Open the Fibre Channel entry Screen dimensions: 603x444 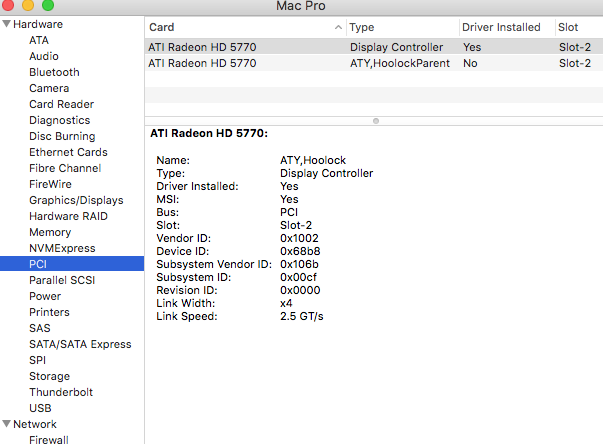pos(65,168)
